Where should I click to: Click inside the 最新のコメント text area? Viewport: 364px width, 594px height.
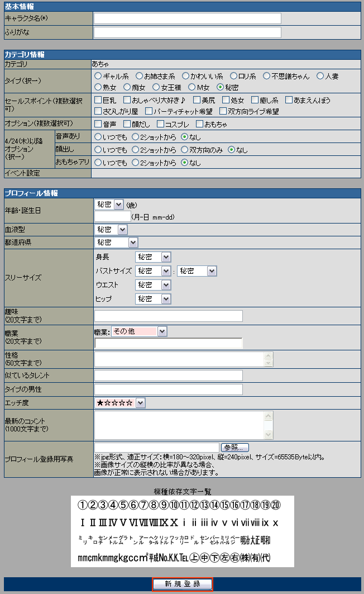tap(179, 425)
